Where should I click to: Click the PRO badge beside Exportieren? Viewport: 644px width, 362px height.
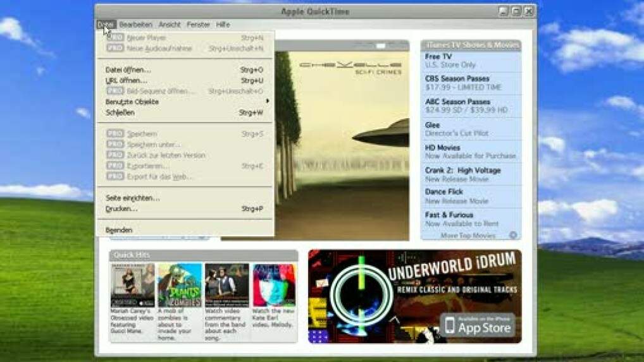tap(115, 166)
